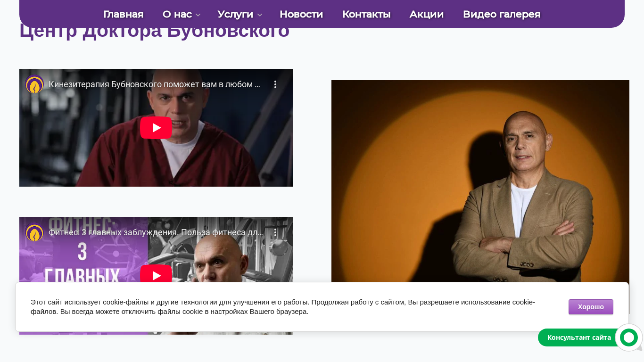
Task: Click the Фитнес: 3 главных заблуждения title link
Action: coord(156,232)
